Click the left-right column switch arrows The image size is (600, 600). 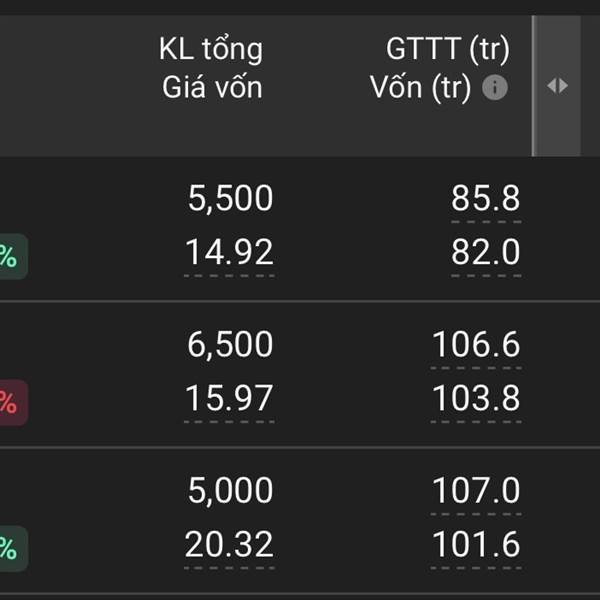click(x=557, y=86)
